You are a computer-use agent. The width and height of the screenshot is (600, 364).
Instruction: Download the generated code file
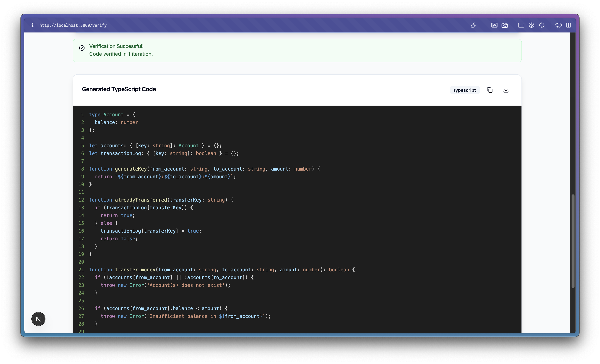click(506, 90)
